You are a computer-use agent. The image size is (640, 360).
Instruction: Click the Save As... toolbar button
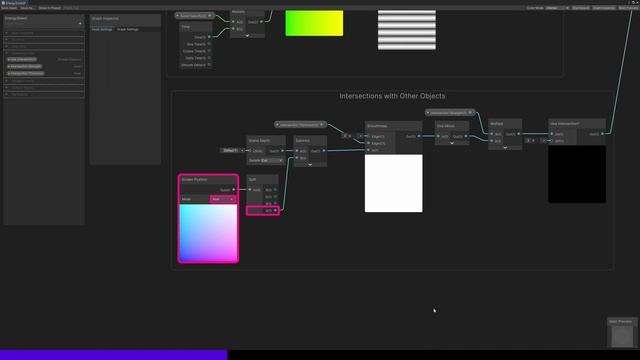pyautogui.click(x=27, y=8)
